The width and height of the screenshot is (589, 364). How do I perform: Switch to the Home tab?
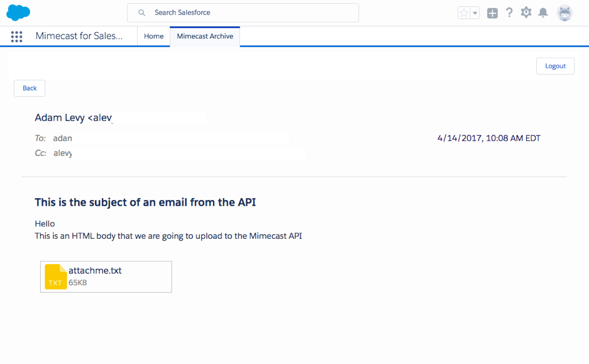pos(153,36)
